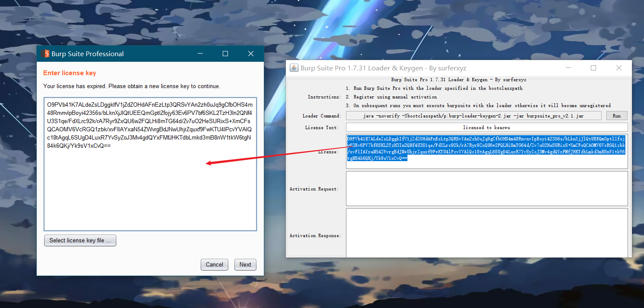
Task: Click the 'Activation Response:' label
Action: click(x=315, y=235)
